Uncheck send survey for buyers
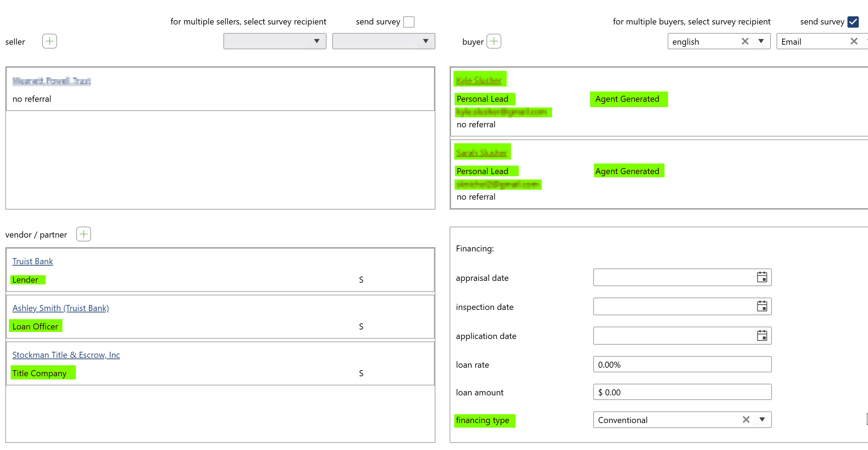868x450 pixels. (853, 22)
